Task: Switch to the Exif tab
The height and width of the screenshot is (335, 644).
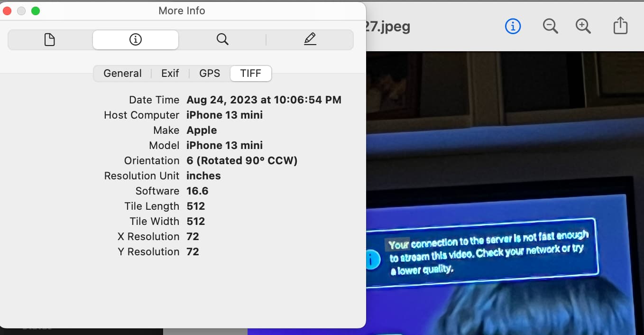Action: click(x=170, y=73)
